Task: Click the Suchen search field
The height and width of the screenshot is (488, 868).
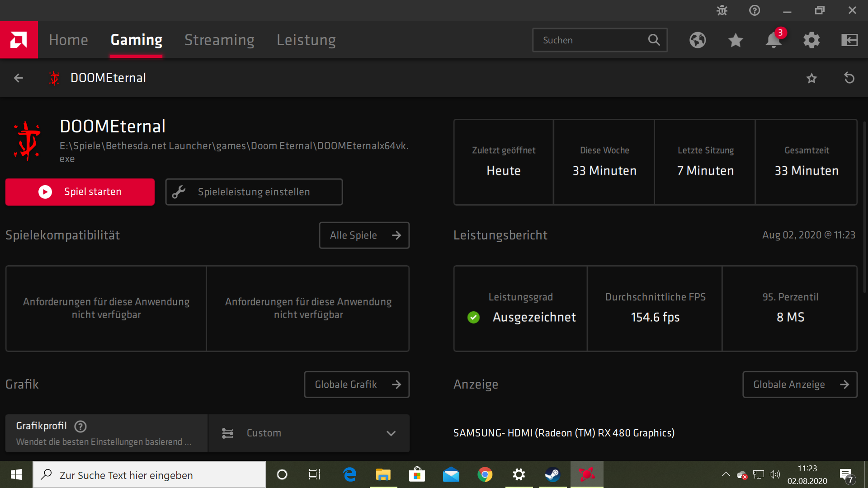Action: [592, 40]
